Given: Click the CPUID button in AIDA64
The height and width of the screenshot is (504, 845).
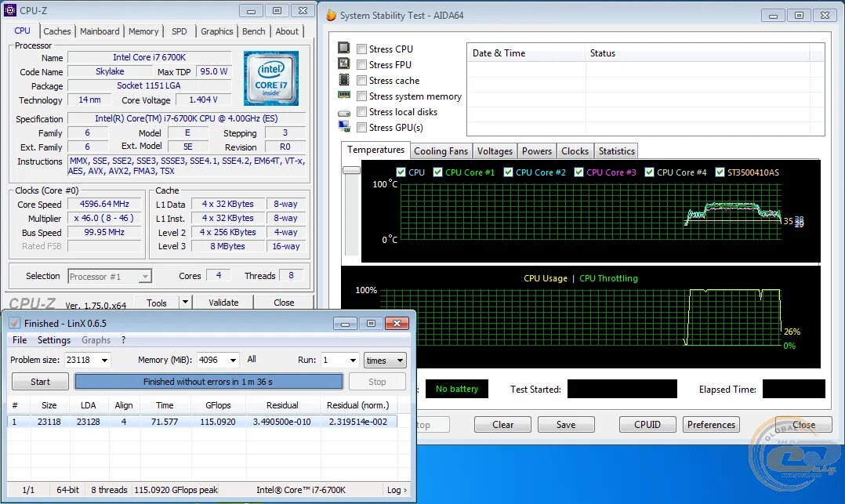Looking at the screenshot, I should 647,425.
